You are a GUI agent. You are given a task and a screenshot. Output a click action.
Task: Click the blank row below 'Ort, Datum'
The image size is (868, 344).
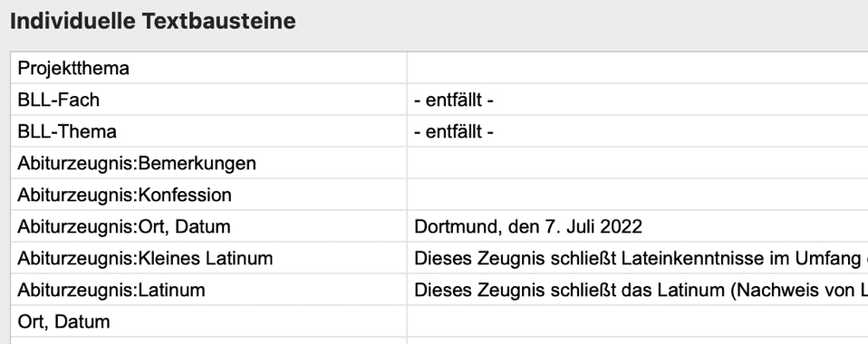point(439,340)
